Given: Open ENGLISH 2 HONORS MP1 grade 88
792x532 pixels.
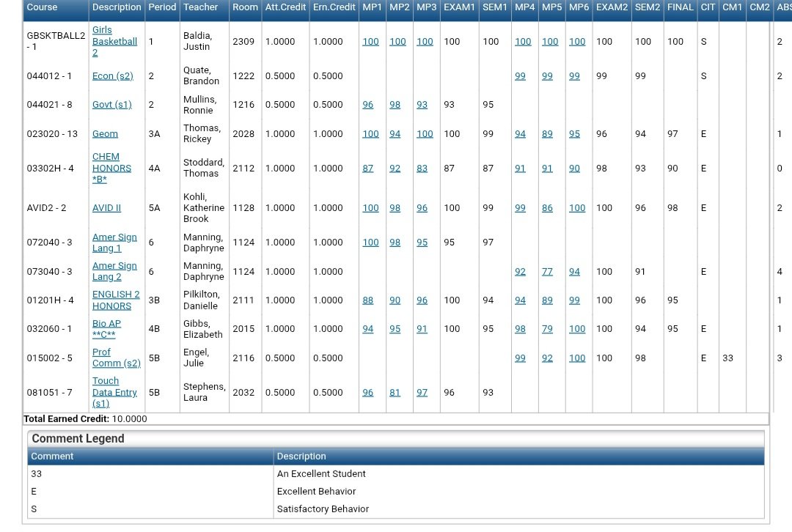Looking at the screenshot, I should coord(367,300).
